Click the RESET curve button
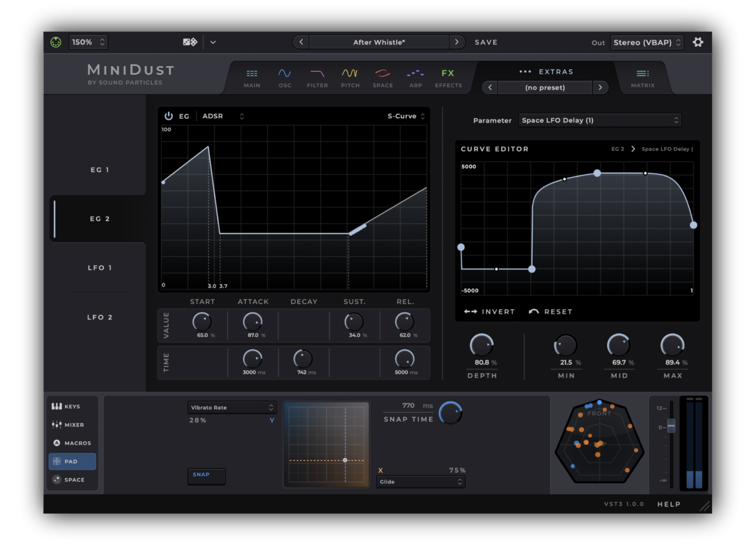Viewport: 756px width, 545px height. [551, 311]
